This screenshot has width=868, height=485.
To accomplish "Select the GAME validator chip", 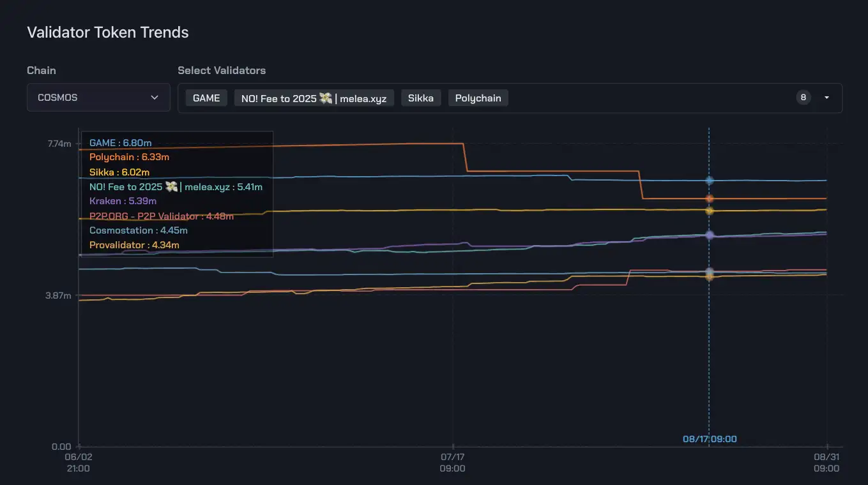I will tap(206, 98).
